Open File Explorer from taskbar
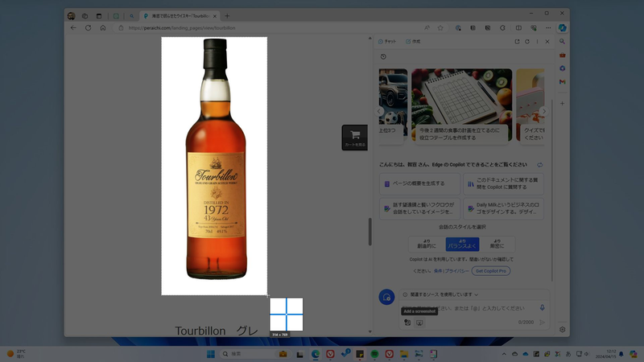Image resolution: width=644 pixels, height=362 pixels. [x=404, y=354]
